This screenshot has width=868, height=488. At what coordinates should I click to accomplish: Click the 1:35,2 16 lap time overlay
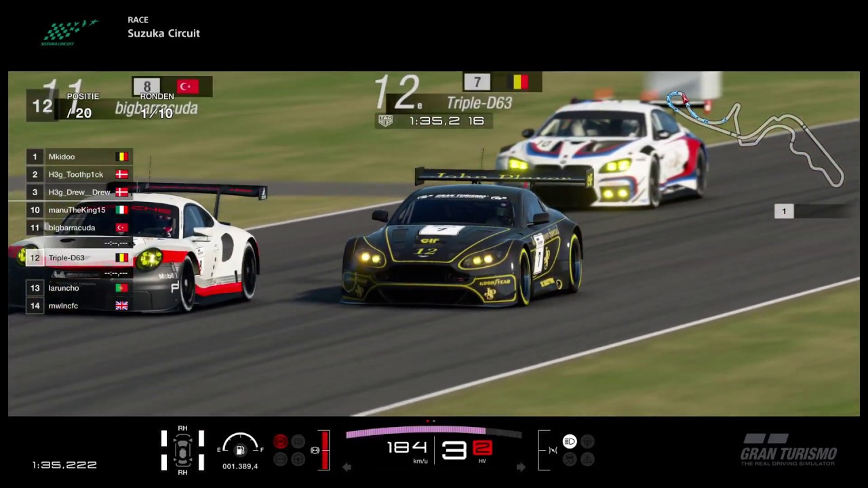click(447, 121)
